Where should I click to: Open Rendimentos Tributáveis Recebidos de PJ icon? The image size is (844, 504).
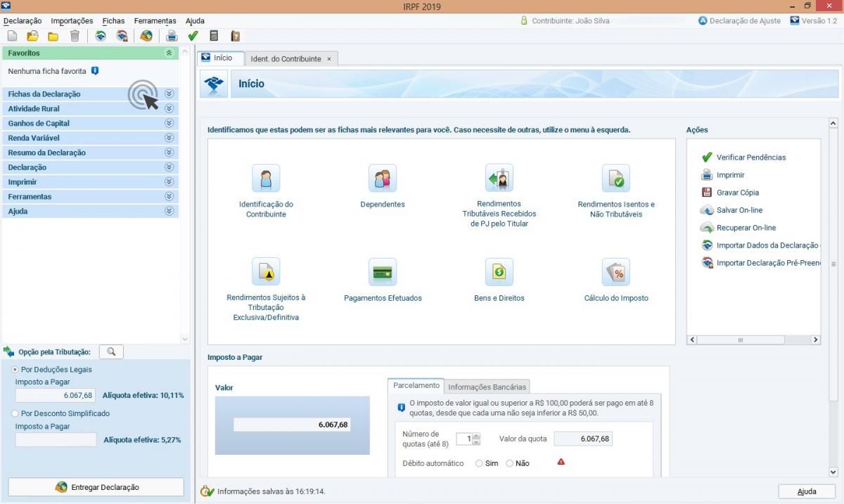point(499,178)
